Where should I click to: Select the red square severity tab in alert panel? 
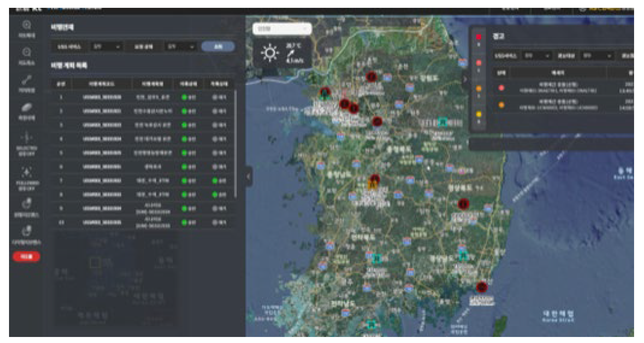point(479,37)
